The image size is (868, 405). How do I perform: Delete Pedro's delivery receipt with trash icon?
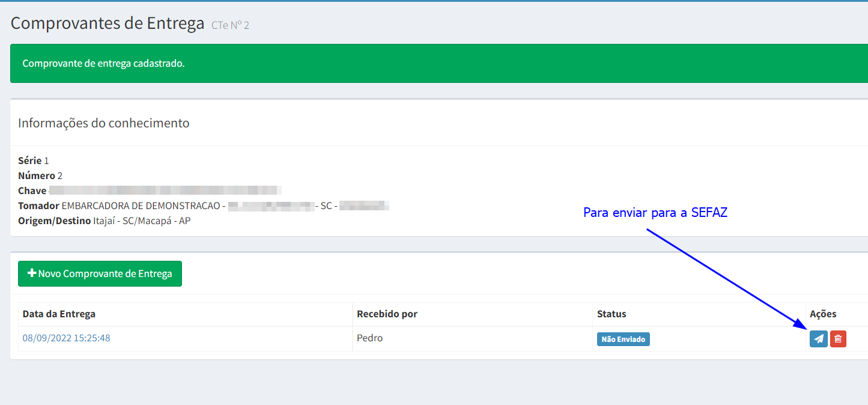click(838, 339)
